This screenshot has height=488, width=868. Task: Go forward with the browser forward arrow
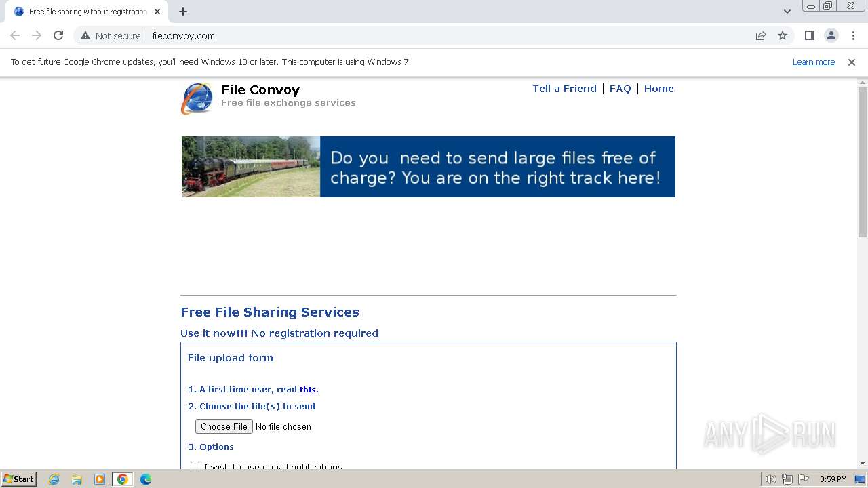tap(37, 35)
